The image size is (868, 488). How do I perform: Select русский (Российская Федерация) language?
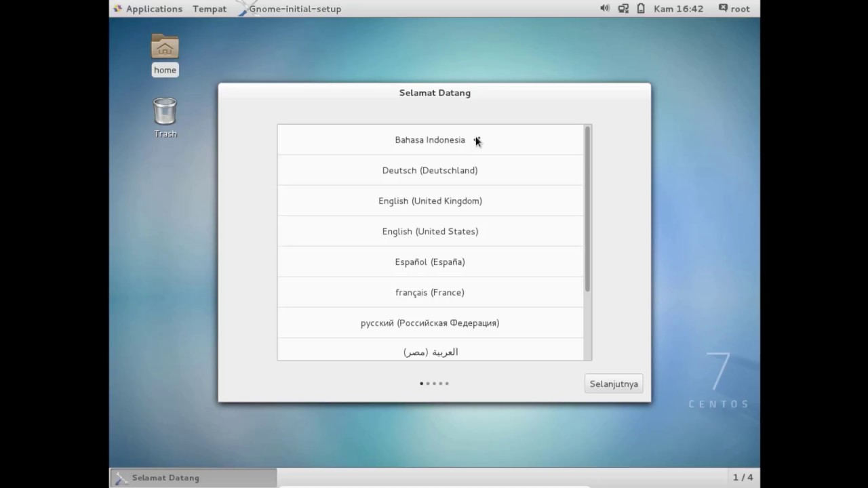click(x=430, y=323)
